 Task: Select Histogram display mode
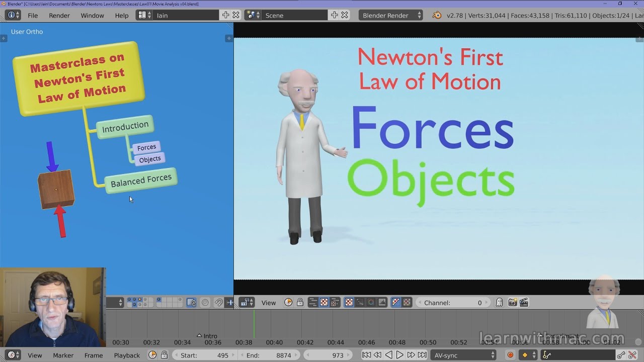click(382, 303)
